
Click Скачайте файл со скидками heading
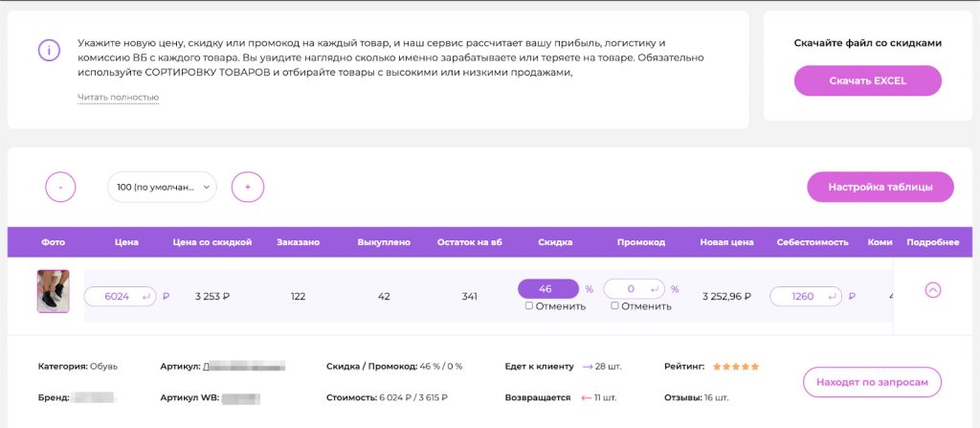pos(867,43)
